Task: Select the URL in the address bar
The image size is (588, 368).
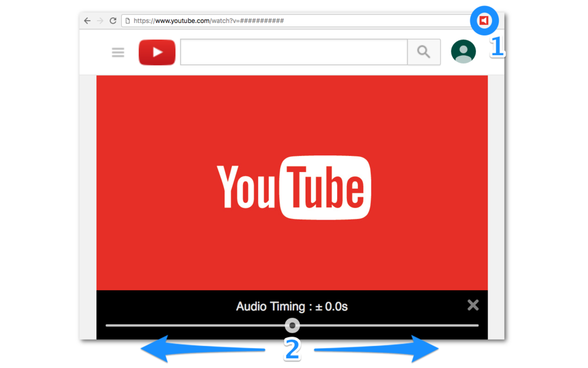Action: tap(208, 21)
